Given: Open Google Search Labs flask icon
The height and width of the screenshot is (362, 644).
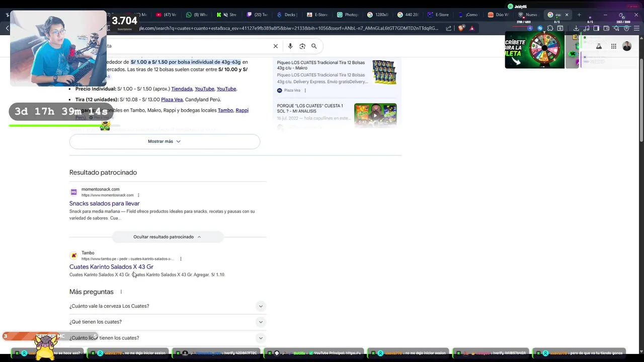Looking at the screenshot, I should pyautogui.click(x=599, y=46).
